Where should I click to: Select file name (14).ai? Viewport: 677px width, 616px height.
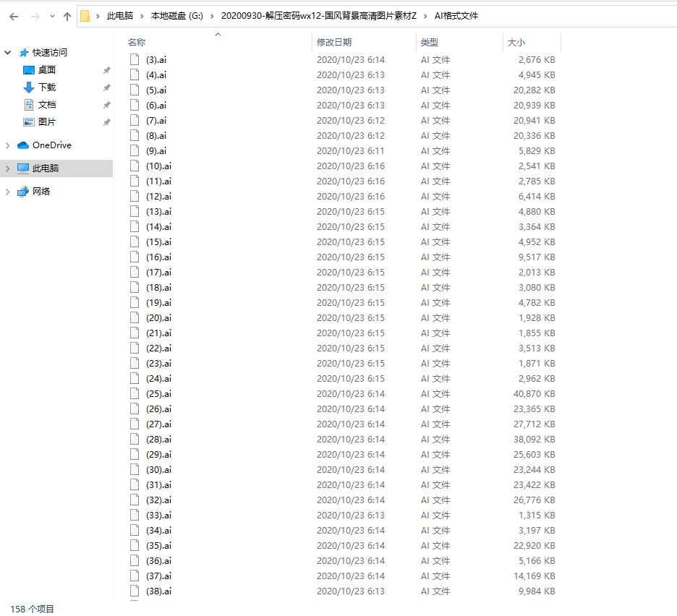click(158, 226)
